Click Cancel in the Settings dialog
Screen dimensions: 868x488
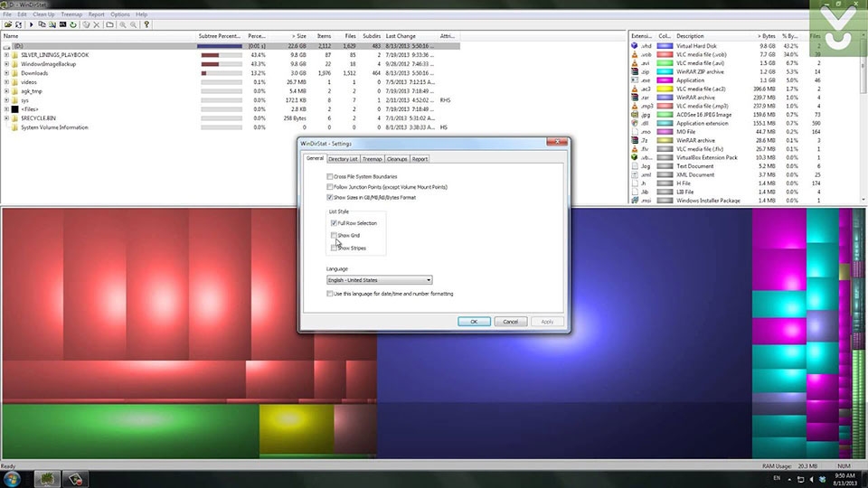pyautogui.click(x=510, y=322)
